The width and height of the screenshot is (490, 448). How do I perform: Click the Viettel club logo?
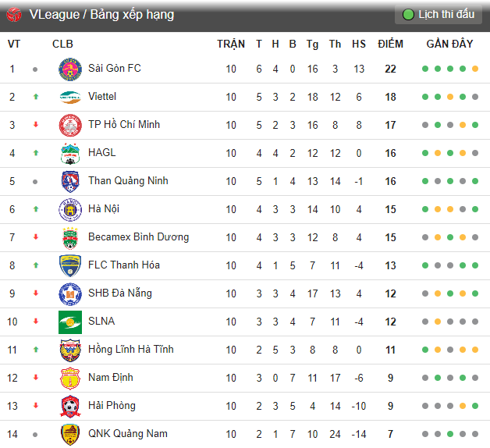70,98
